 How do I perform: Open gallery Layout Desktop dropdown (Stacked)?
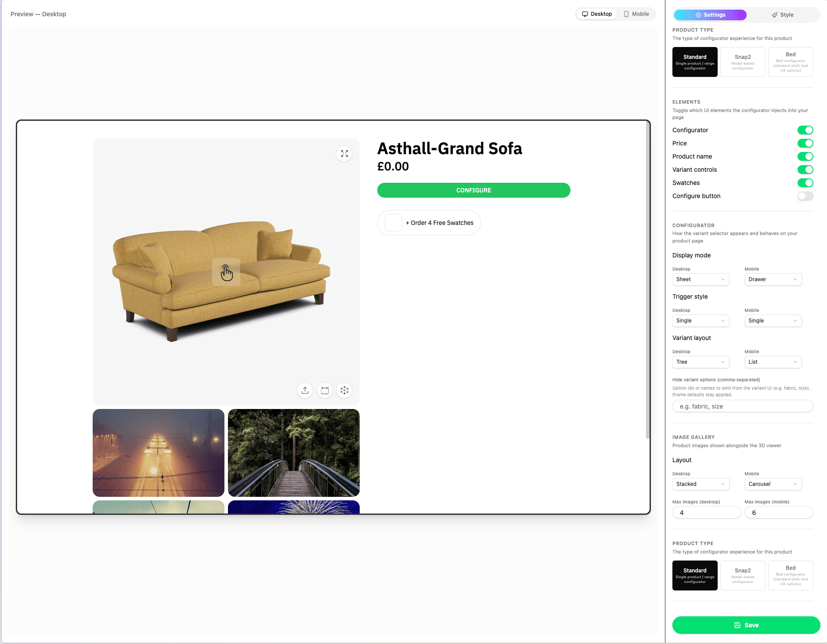click(x=701, y=484)
